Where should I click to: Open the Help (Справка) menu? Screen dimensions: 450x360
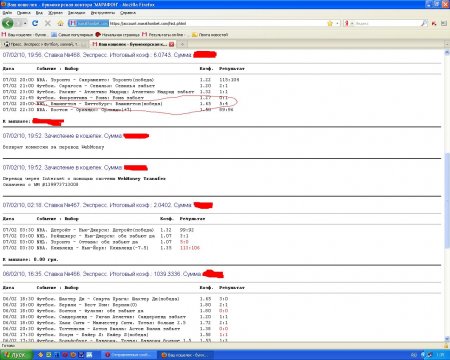[128, 13]
